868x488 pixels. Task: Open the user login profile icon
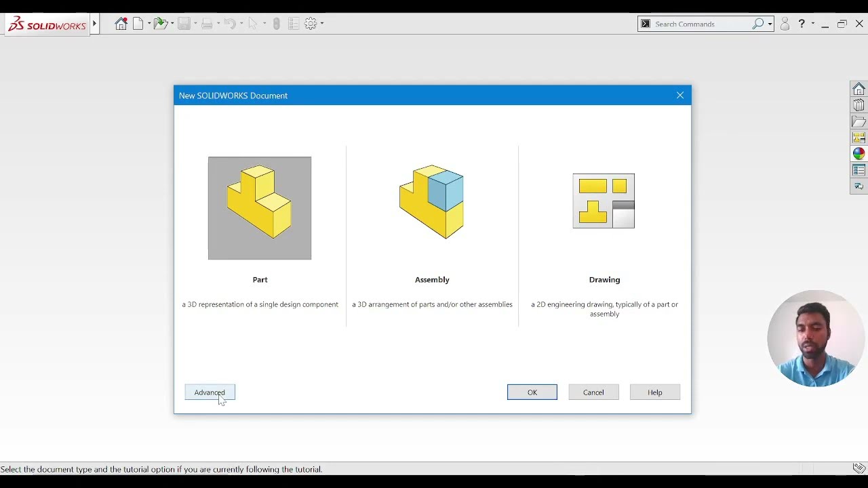[785, 24]
